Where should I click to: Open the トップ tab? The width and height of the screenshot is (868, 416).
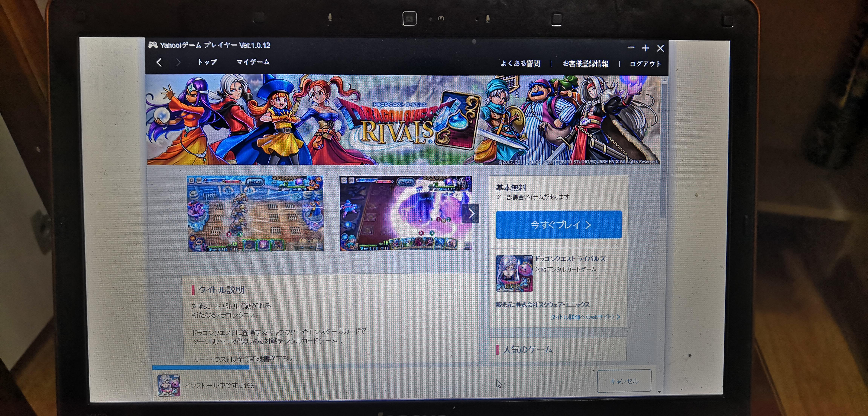coord(207,62)
